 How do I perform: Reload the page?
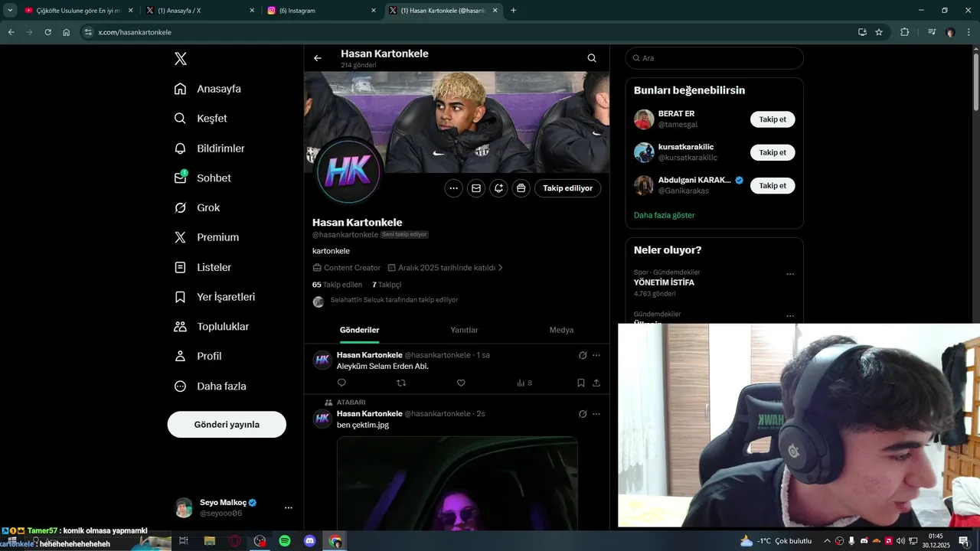[x=47, y=32]
